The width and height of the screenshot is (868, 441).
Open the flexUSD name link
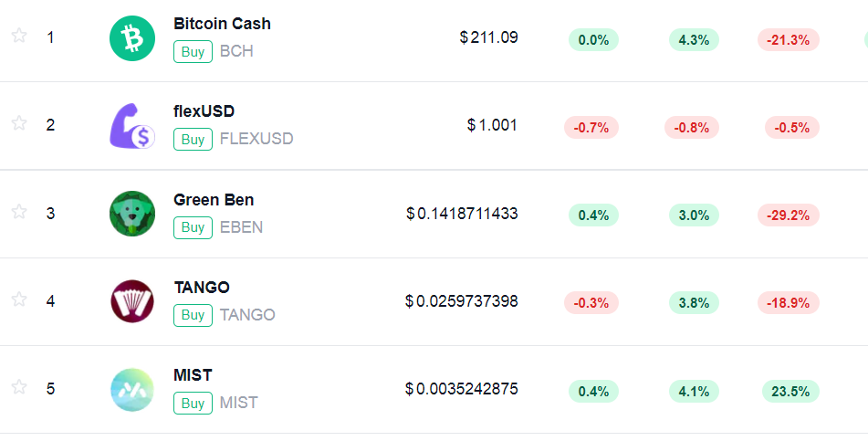click(x=204, y=111)
